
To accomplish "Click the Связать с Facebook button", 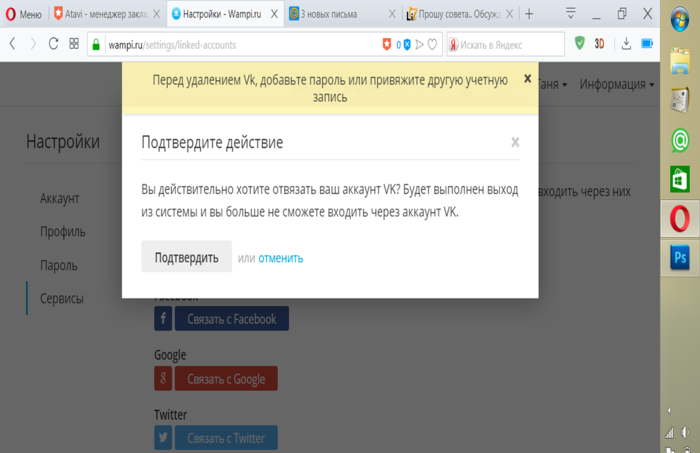I will click(232, 318).
